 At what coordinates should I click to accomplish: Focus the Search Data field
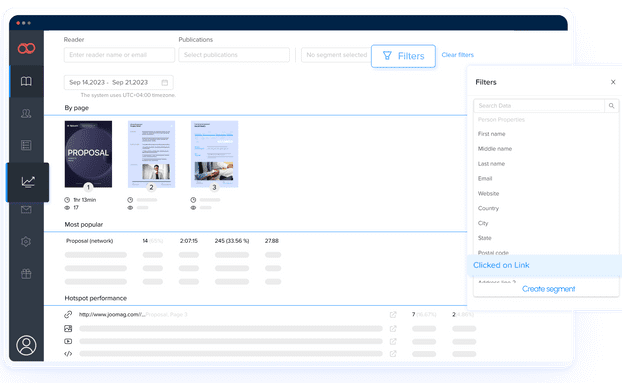(539, 106)
